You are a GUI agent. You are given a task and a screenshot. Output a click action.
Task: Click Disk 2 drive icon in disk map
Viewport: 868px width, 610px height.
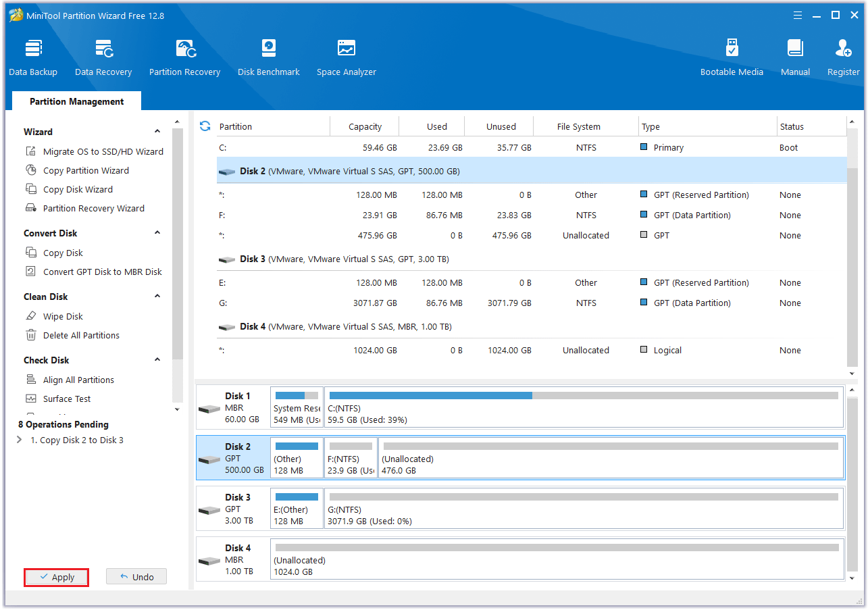(x=209, y=459)
